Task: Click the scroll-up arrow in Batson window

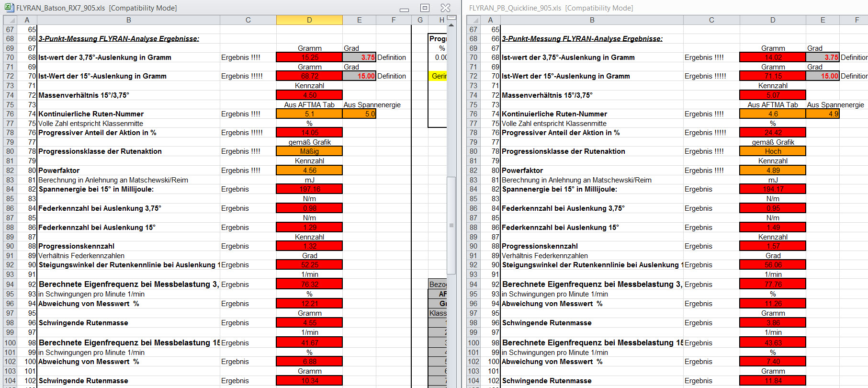Action: 451,24
